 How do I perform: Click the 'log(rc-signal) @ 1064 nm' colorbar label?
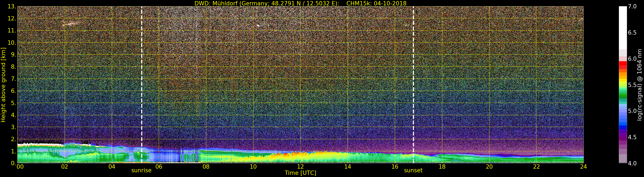tap(640, 85)
